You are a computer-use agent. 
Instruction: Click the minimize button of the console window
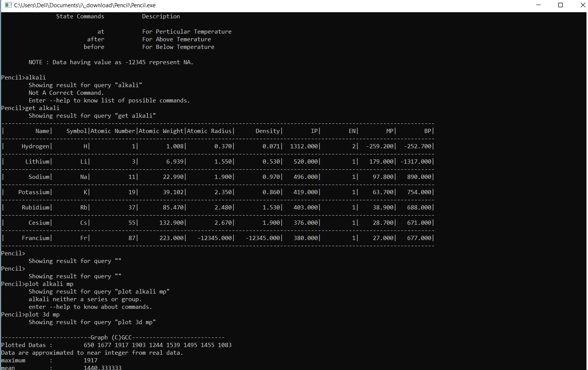click(538, 5)
